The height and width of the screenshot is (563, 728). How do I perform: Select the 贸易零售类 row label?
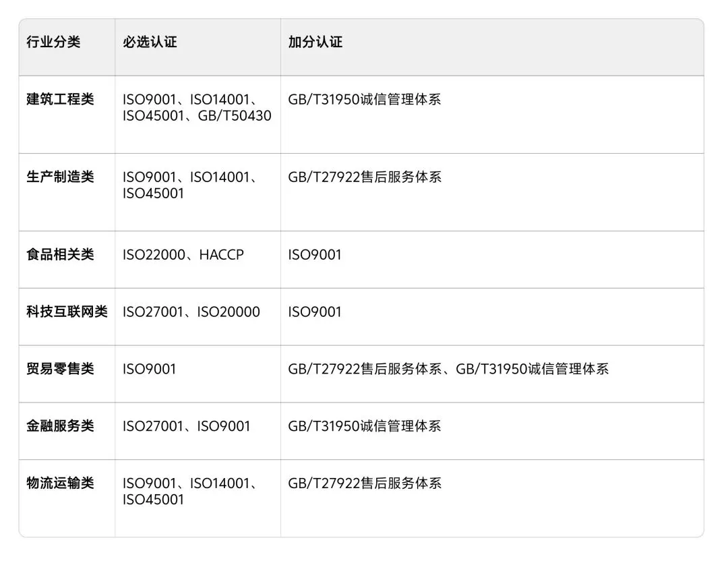[61, 369]
